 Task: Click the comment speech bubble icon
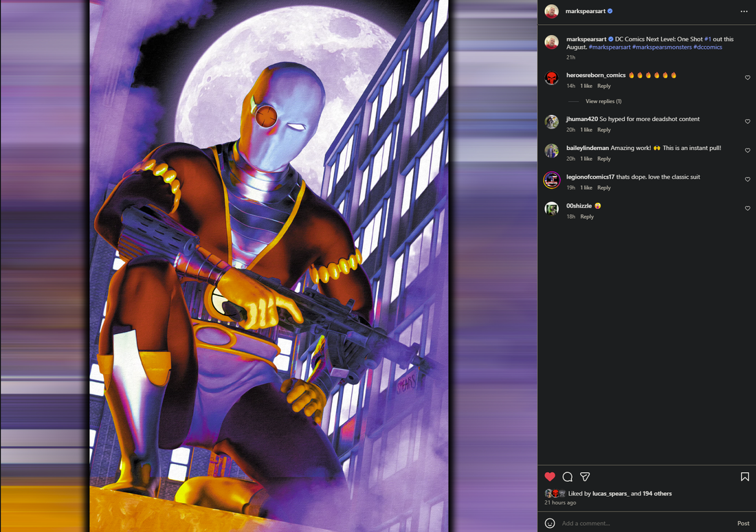tap(568, 476)
